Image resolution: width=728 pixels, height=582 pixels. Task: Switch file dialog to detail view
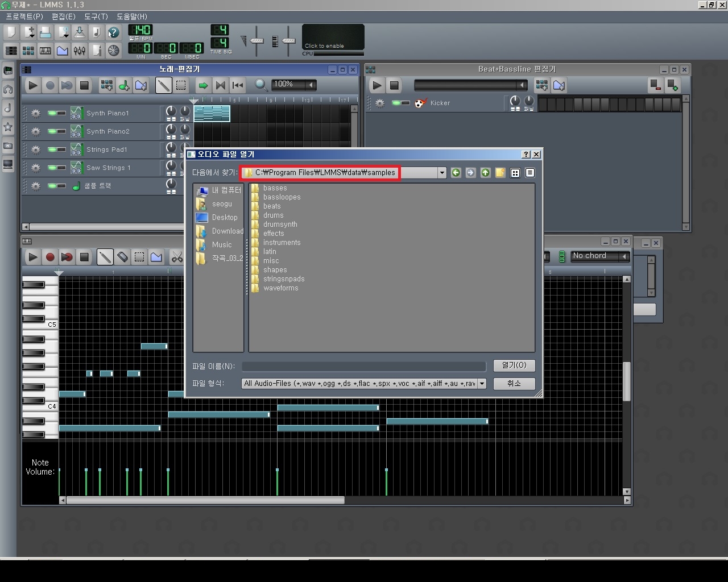(x=530, y=173)
